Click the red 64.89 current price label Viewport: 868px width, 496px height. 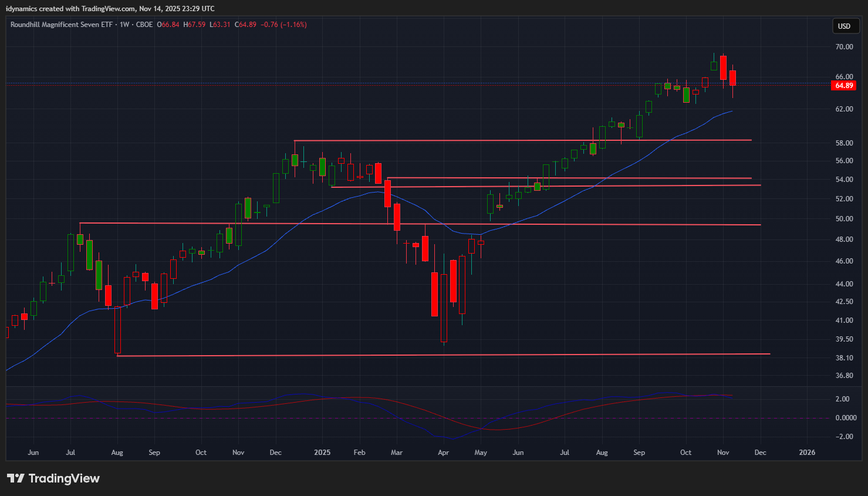pyautogui.click(x=844, y=86)
